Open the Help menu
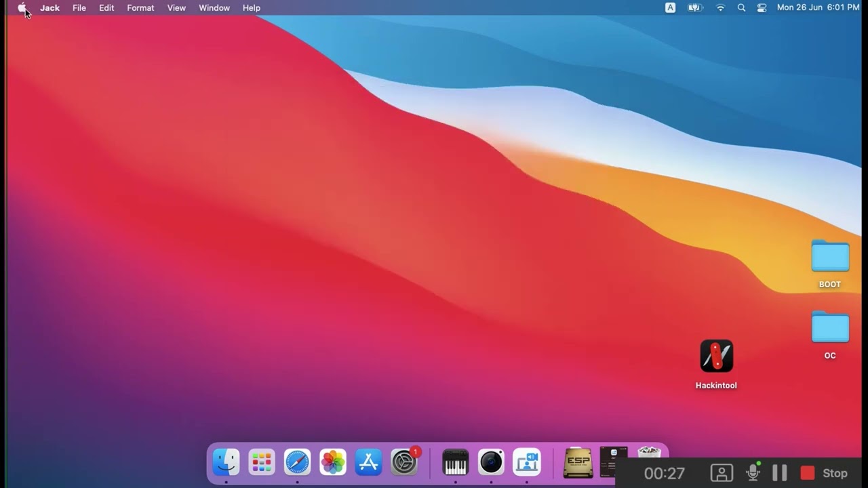Image resolution: width=868 pixels, height=488 pixels. point(252,7)
